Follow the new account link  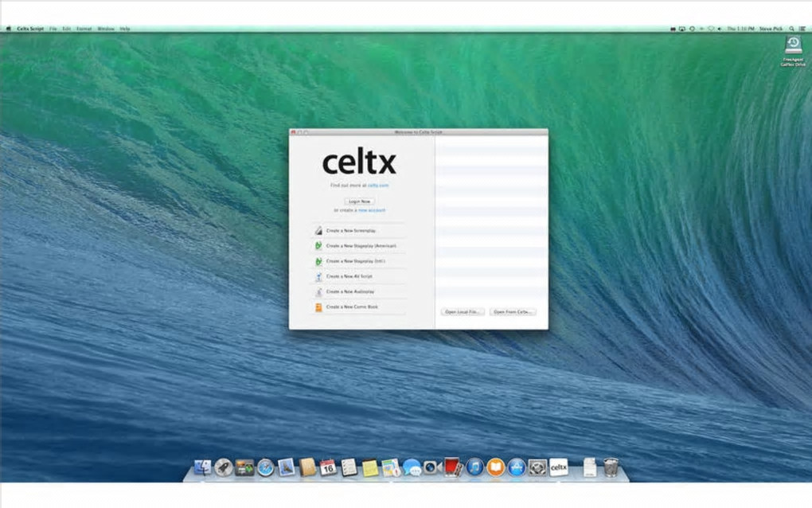372,210
